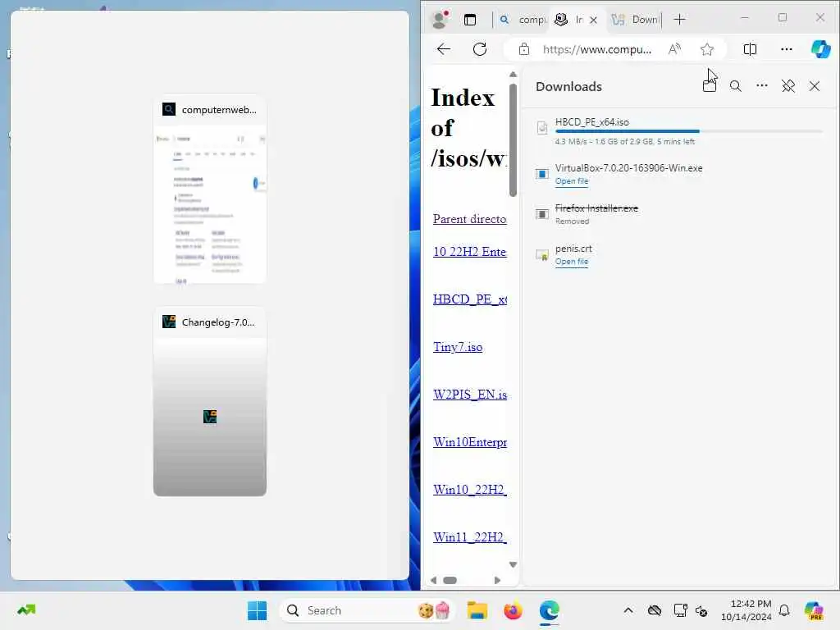Open the Win10Enterprise link
Viewport: 840px width, 630px height.
coord(469,442)
